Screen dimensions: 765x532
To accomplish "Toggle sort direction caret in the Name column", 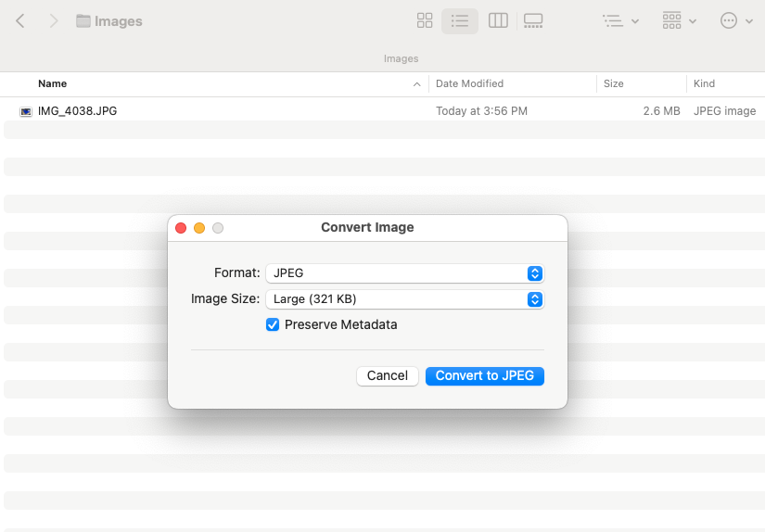I will 416,84.
